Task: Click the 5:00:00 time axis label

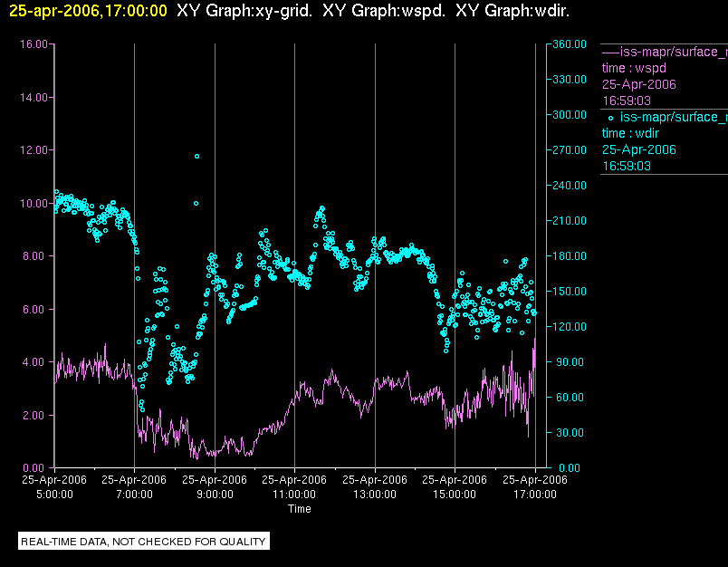Action: tap(54, 495)
